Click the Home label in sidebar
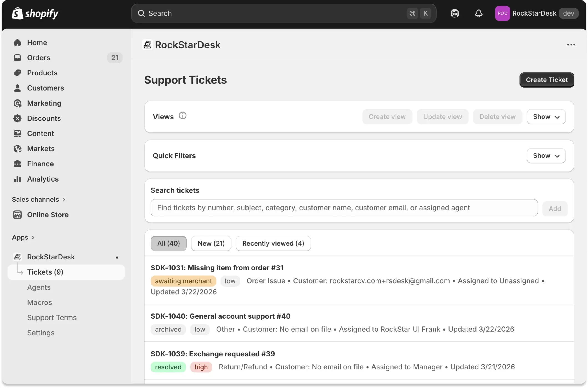The height and width of the screenshot is (388, 588). click(x=37, y=42)
